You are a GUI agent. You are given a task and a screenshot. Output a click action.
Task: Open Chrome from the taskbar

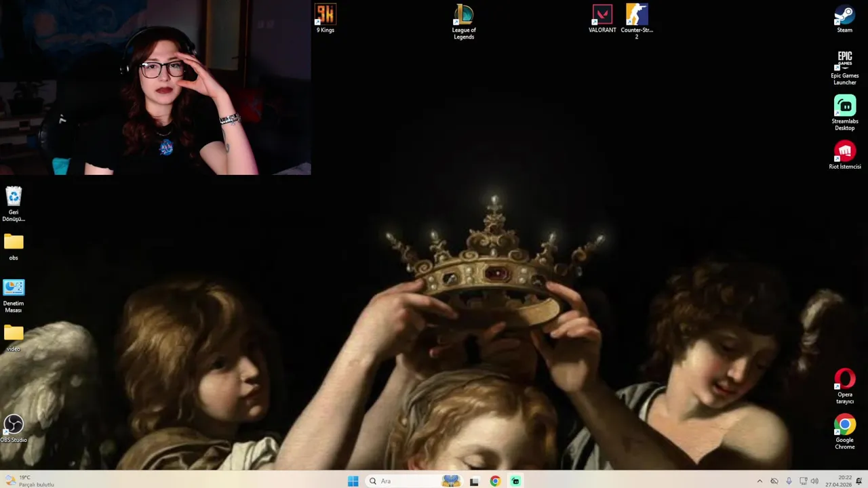coord(495,481)
